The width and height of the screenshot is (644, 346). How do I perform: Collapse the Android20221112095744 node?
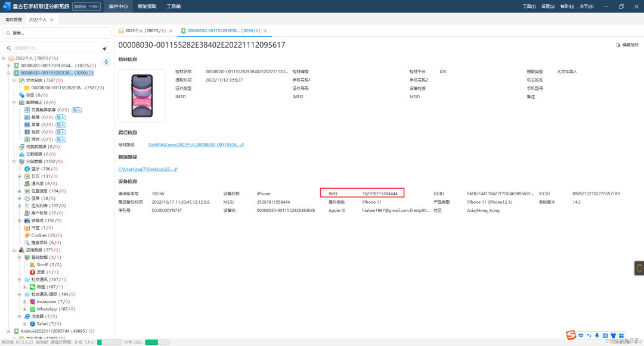(8, 331)
